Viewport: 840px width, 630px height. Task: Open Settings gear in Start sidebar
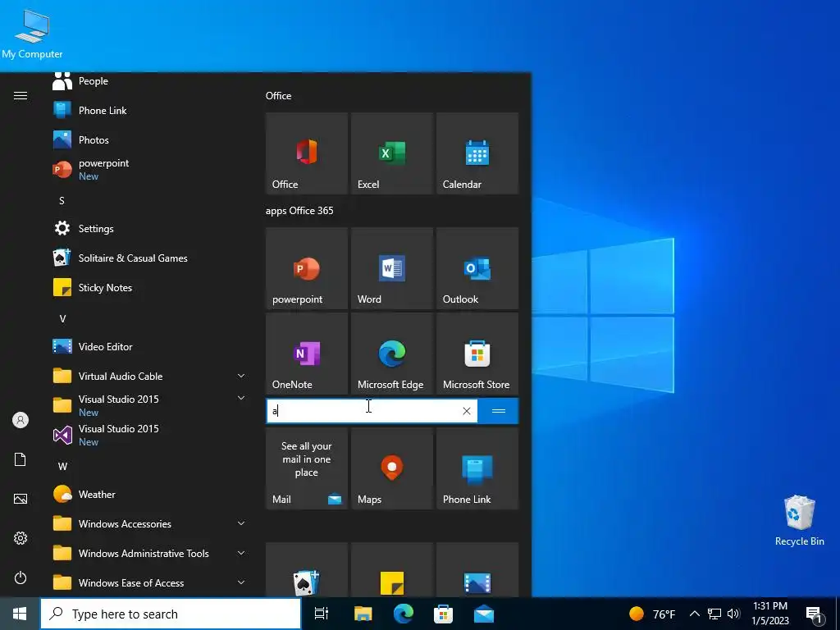coord(21,538)
